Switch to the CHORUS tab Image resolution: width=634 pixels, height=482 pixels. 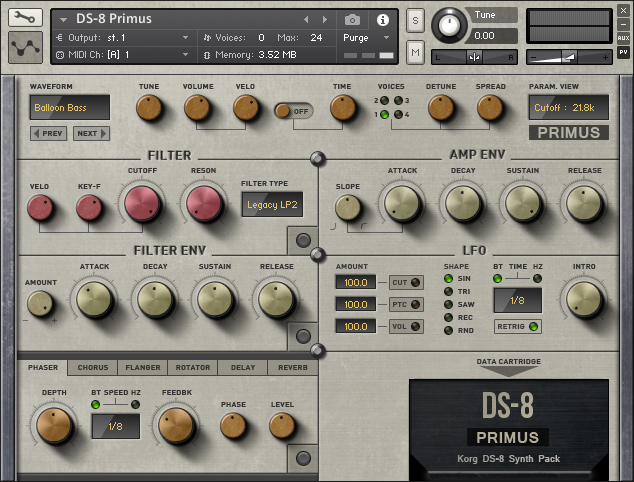tap(93, 368)
